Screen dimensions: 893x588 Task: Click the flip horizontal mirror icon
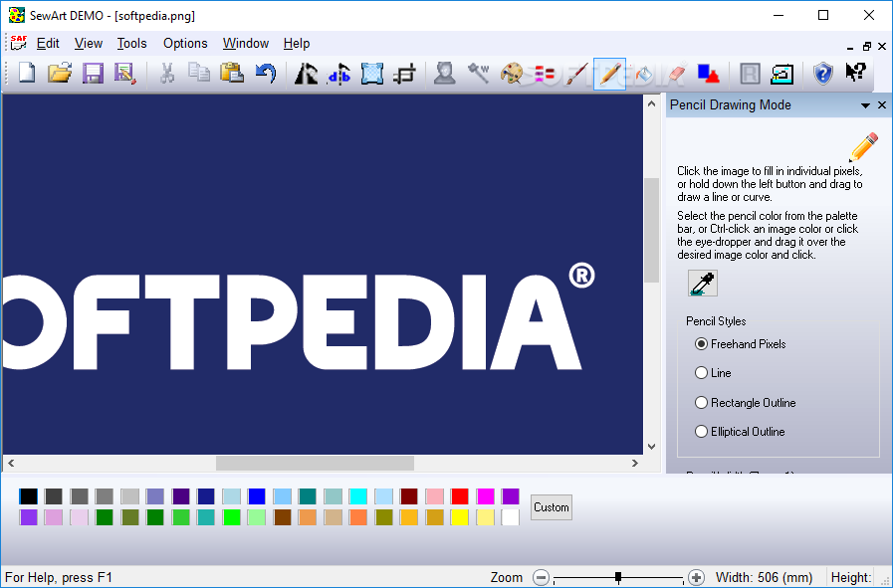306,74
